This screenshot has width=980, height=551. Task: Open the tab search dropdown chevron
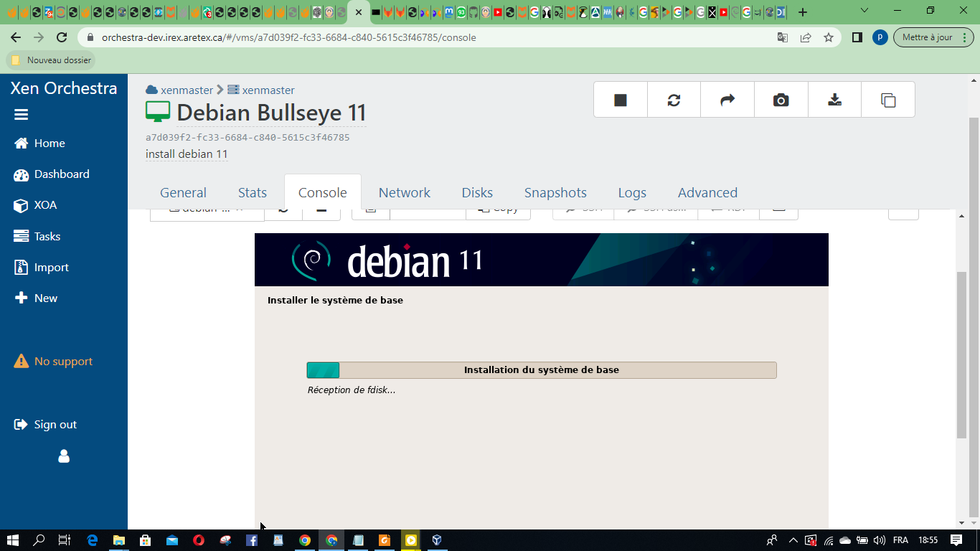tap(864, 11)
